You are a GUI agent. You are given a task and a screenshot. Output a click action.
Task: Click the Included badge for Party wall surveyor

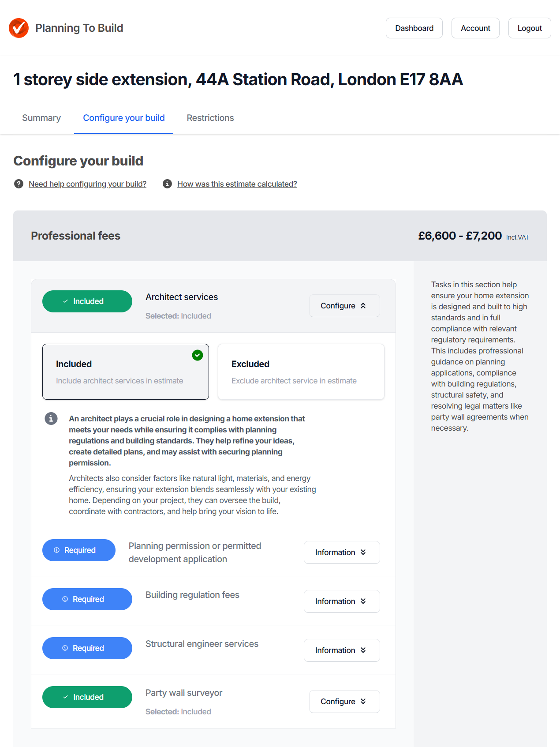tap(87, 697)
